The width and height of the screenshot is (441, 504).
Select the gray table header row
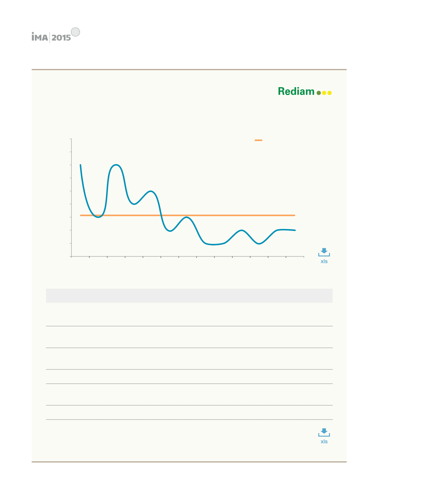tap(189, 296)
